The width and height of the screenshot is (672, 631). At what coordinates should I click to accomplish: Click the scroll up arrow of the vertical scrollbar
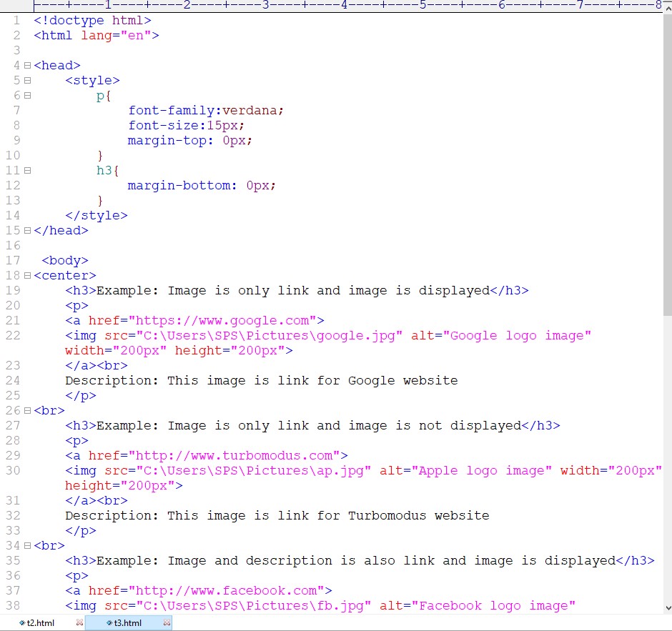[x=668, y=7]
